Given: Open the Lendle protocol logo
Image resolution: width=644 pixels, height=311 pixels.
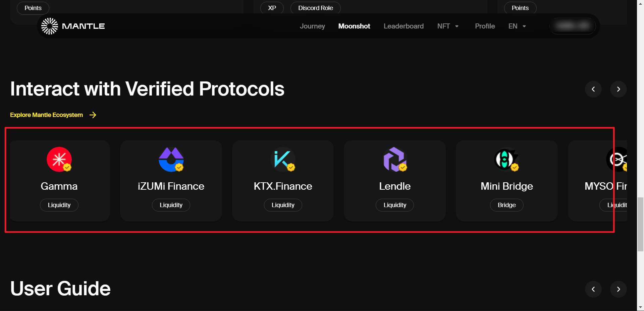Looking at the screenshot, I should [395, 160].
